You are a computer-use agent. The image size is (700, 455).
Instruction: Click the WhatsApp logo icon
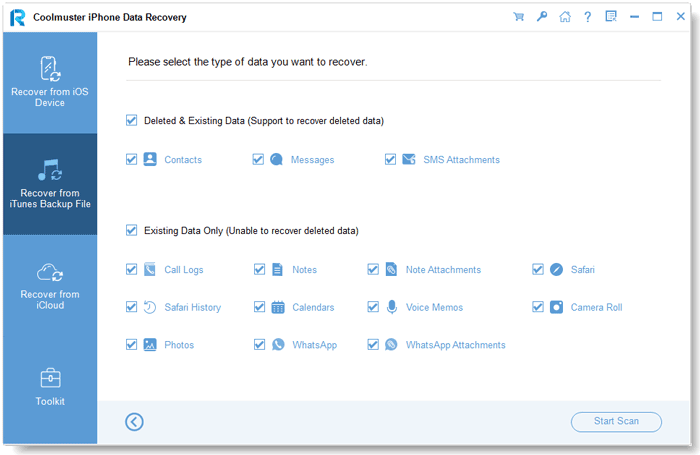278,345
